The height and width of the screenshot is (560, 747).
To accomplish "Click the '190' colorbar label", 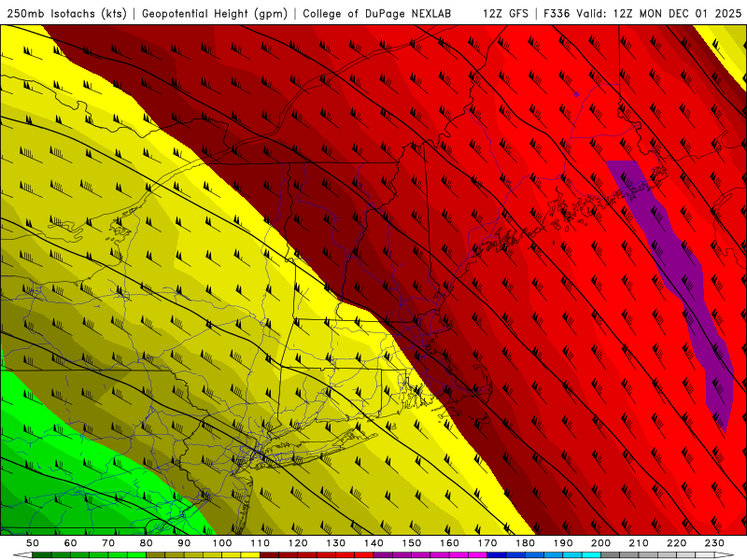I will coord(563,543).
